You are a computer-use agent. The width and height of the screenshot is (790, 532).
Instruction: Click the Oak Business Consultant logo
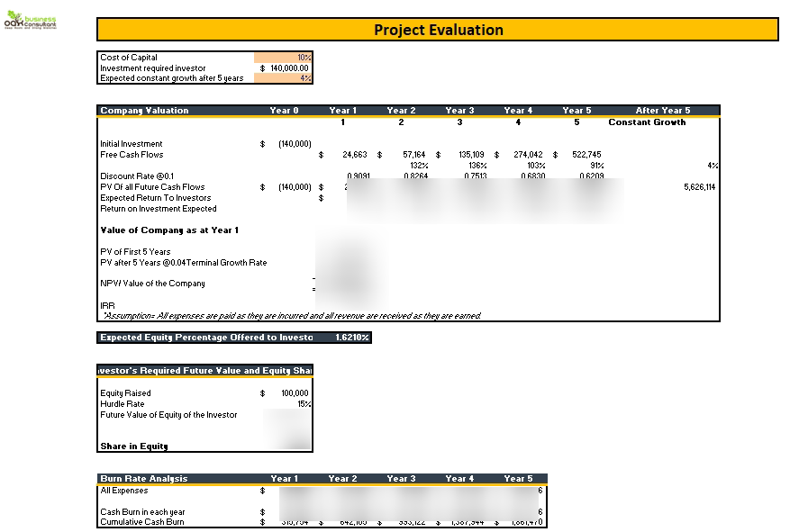[x=31, y=20]
